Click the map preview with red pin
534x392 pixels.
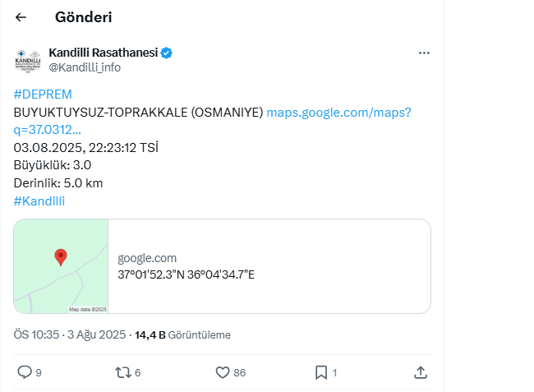click(x=61, y=266)
